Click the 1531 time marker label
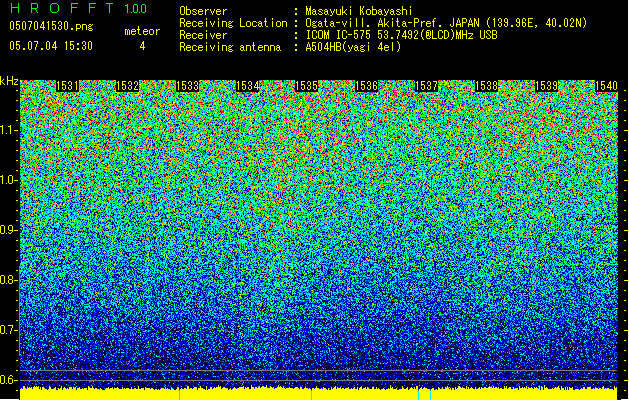This screenshot has height=400, width=629. [x=67, y=86]
